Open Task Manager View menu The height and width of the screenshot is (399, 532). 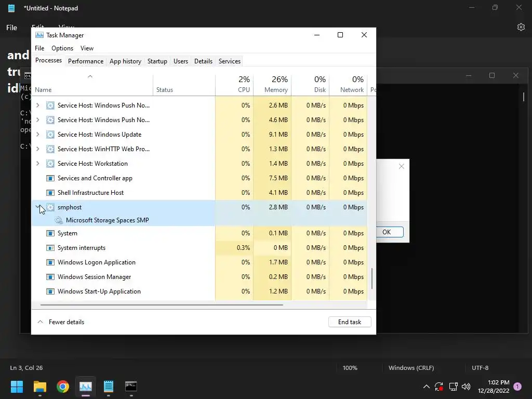pos(87,48)
